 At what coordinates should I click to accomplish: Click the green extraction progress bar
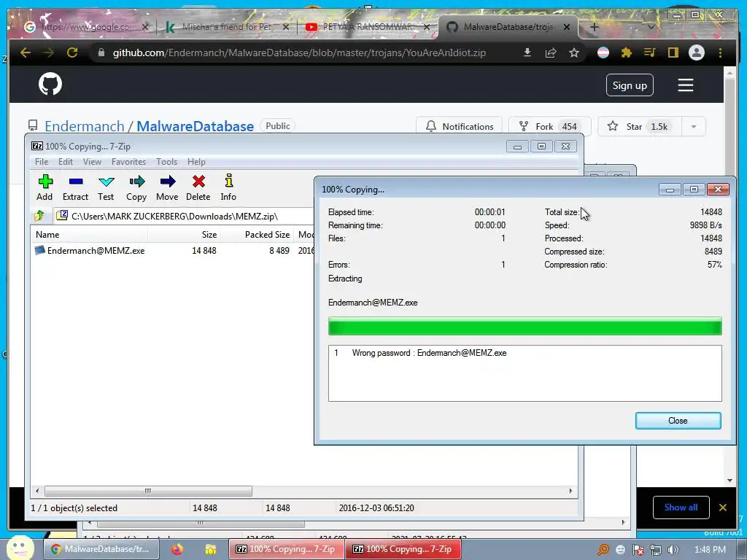pyautogui.click(x=525, y=327)
